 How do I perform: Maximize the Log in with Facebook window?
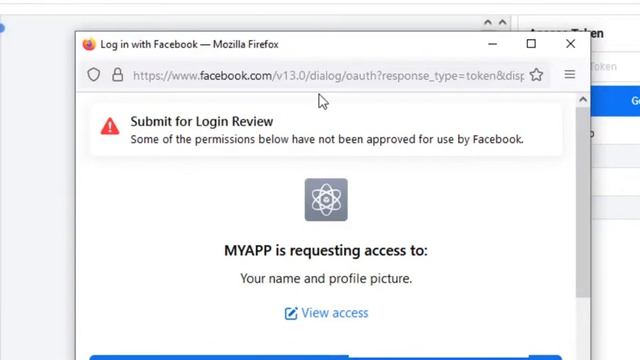[531, 44]
